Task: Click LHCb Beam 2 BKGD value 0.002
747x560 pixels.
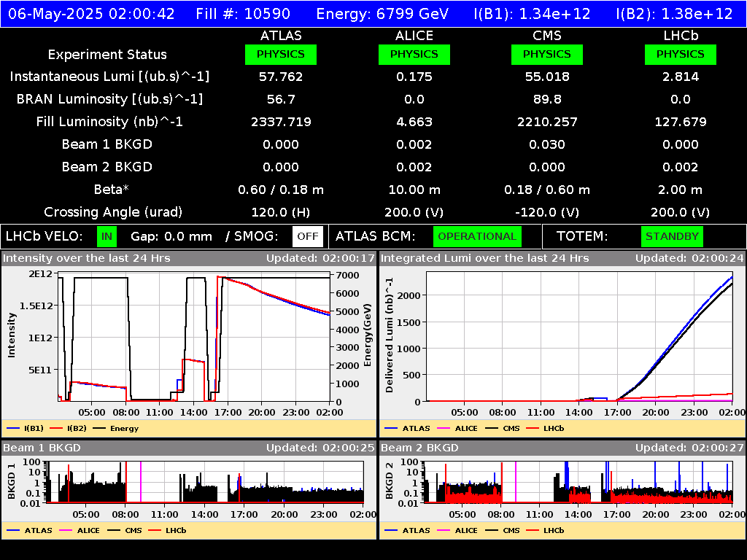Action: pos(681,167)
